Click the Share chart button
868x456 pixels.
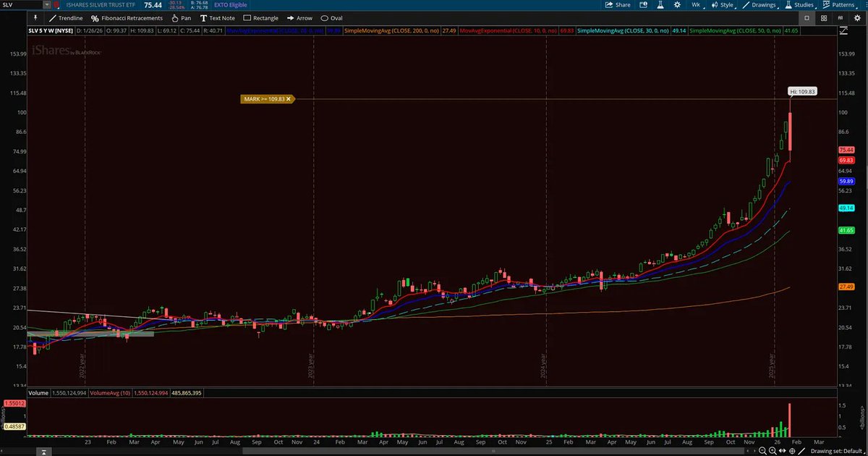tap(618, 4)
